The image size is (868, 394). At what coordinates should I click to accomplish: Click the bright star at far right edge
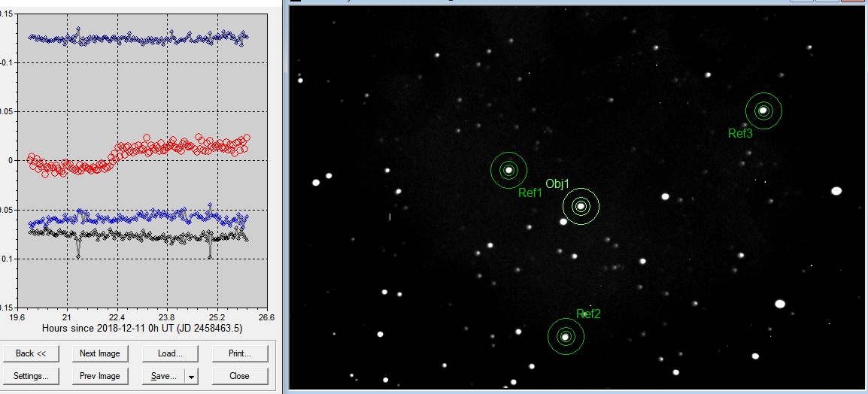tap(836, 191)
